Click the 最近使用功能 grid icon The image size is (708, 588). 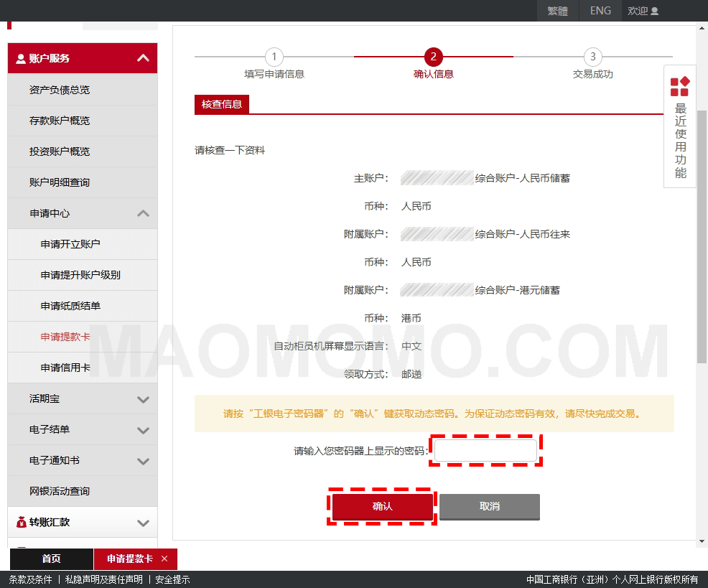tap(679, 86)
